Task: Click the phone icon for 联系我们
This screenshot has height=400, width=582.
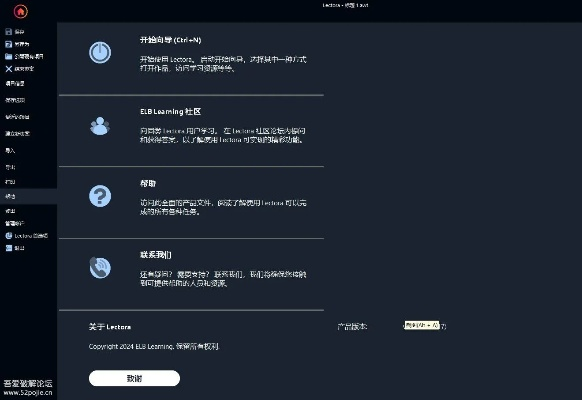Action: pos(100,267)
